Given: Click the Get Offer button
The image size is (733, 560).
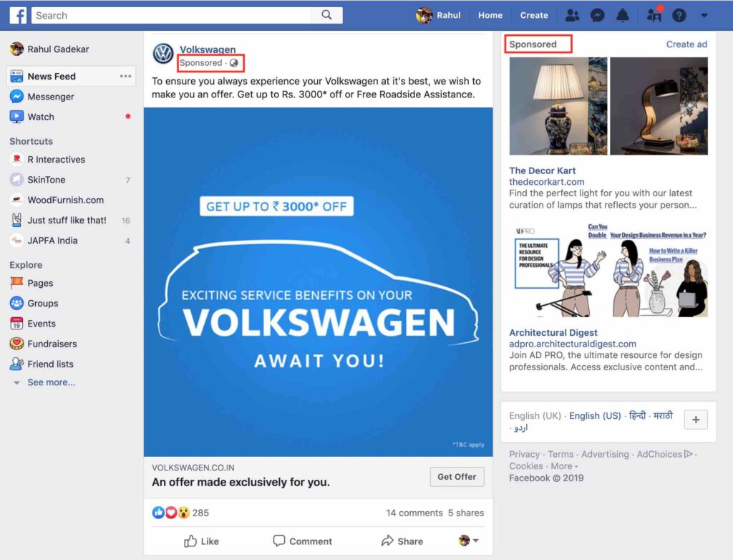Looking at the screenshot, I should tap(457, 476).
